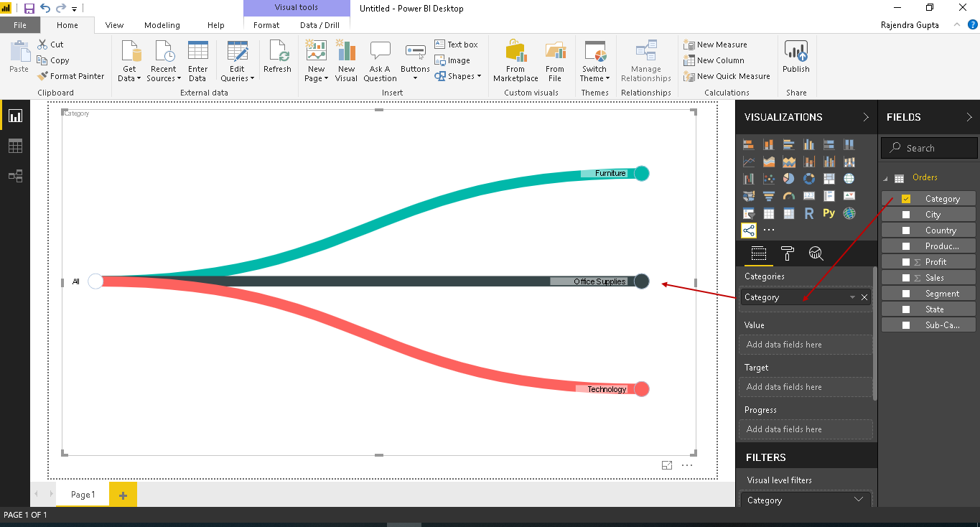Collapse the Orders table tree
The height and width of the screenshot is (527, 980).
885,179
